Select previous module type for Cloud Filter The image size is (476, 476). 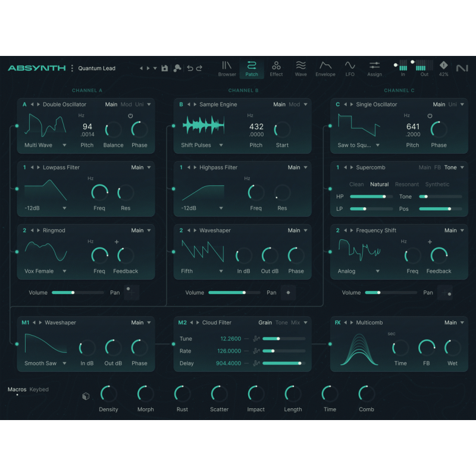coord(192,322)
